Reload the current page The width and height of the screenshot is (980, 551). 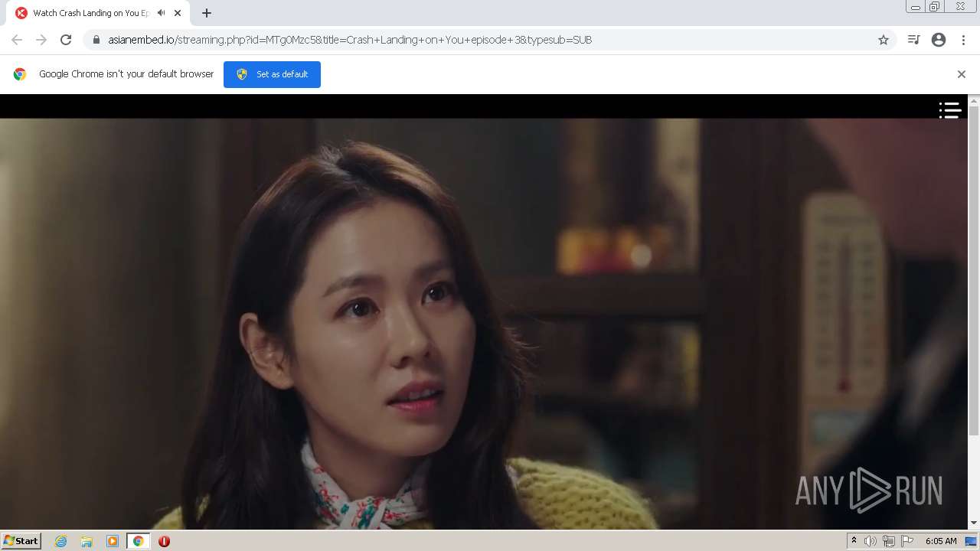click(x=66, y=40)
